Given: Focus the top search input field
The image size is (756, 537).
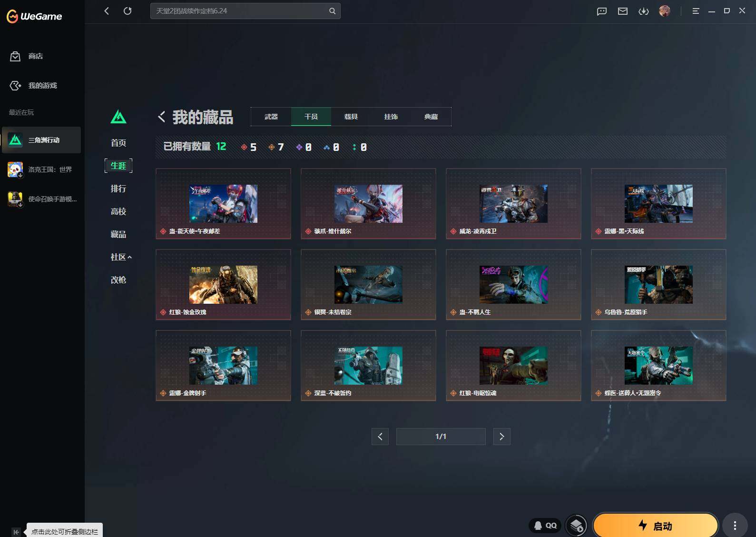Looking at the screenshot, I should point(245,11).
